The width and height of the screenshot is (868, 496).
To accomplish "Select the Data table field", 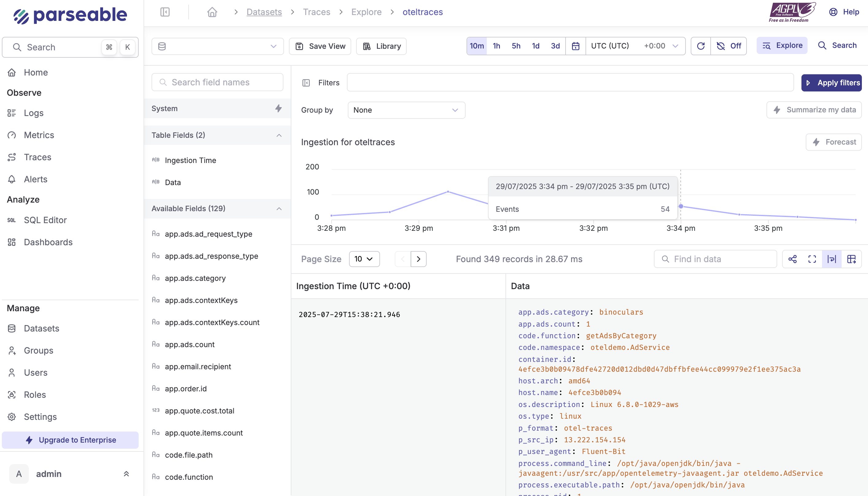I will (x=173, y=183).
